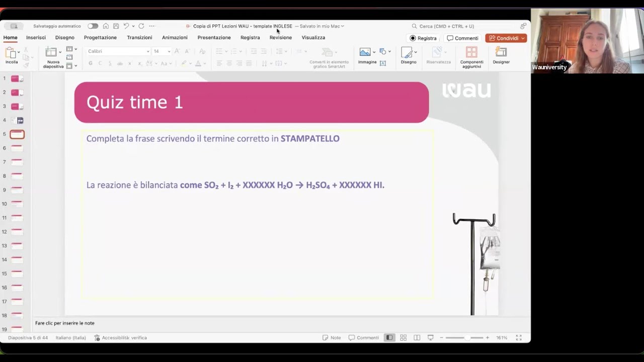Click the clear formatting icon
Viewport: 644px width, 362px height.
pyautogui.click(x=202, y=51)
